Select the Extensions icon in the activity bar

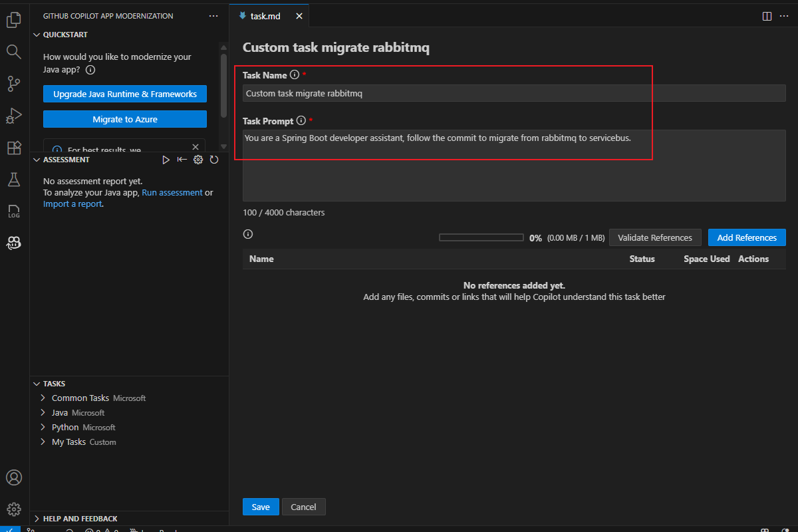click(13, 148)
